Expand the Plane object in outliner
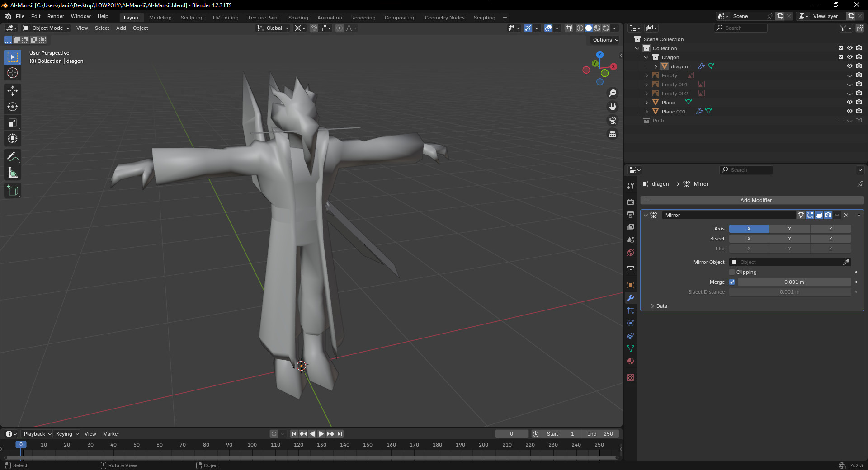The width and height of the screenshot is (868, 470). pyautogui.click(x=646, y=103)
